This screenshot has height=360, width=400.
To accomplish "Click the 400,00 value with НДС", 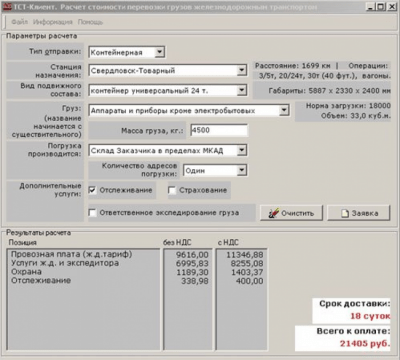I will pyautogui.click(x=249, y=281).
